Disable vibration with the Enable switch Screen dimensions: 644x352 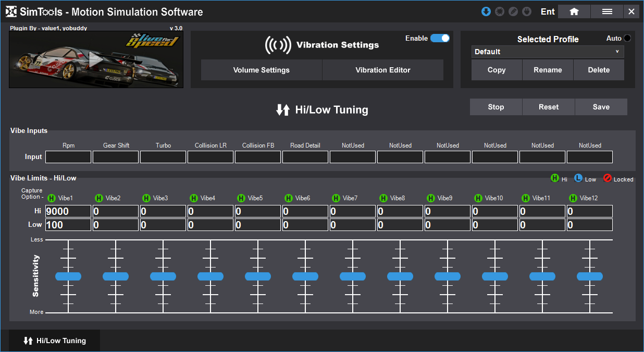tap(440, 38)
